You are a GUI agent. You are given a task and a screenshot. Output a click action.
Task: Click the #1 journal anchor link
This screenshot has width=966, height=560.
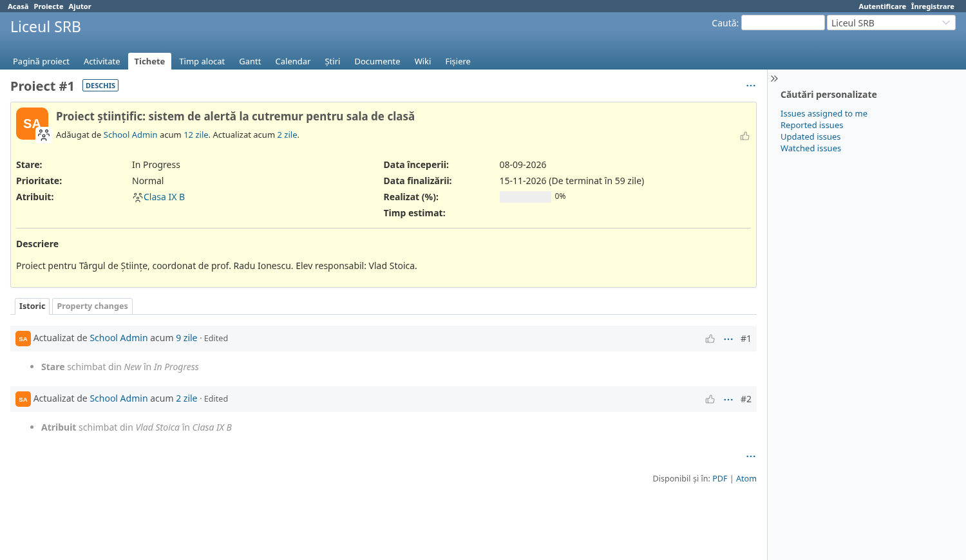pos(746,339)
